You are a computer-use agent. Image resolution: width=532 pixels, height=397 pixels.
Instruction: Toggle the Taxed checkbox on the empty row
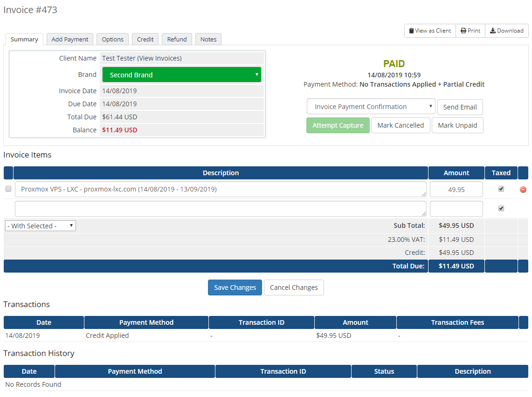click(x=501, y=208)
